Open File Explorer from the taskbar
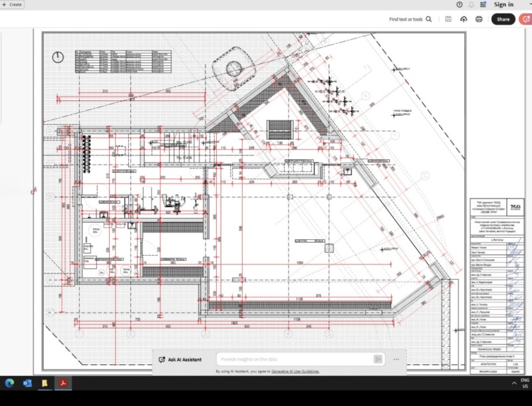This screenshot has width=532, height=406. [x=45, y=383]
